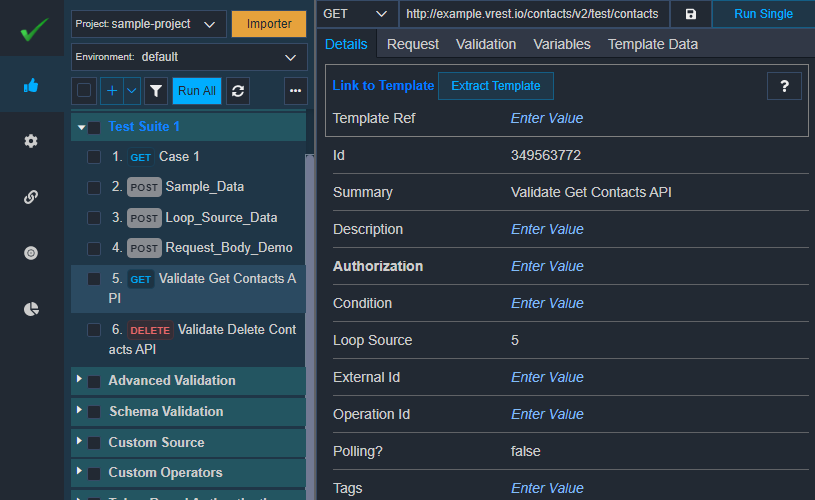This screenshot has width=815, height=500.
Task: Click the request URL input field
Action: [533, 14]
